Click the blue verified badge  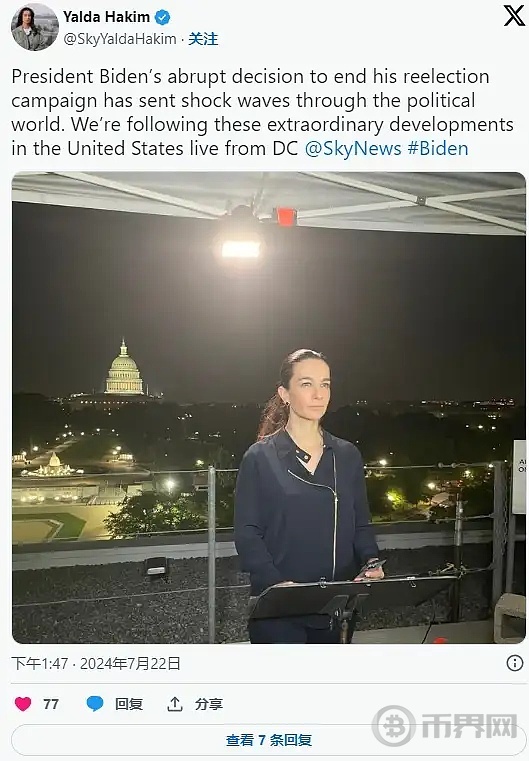pos(162,17)
